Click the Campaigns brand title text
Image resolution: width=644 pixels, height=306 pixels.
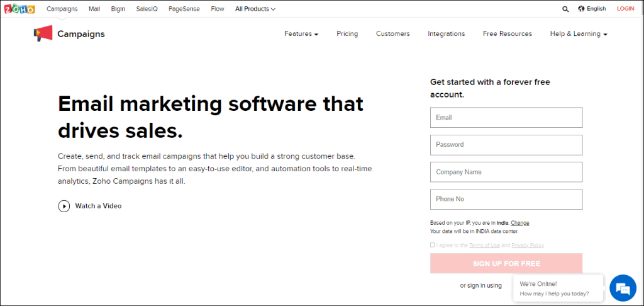pyautogui.click(x=81, y=34)
